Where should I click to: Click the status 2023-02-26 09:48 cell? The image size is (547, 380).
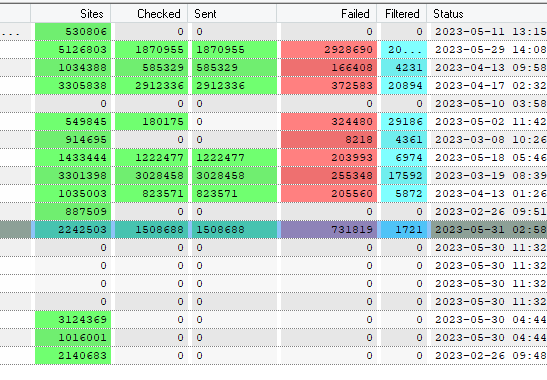pos(489,356)
